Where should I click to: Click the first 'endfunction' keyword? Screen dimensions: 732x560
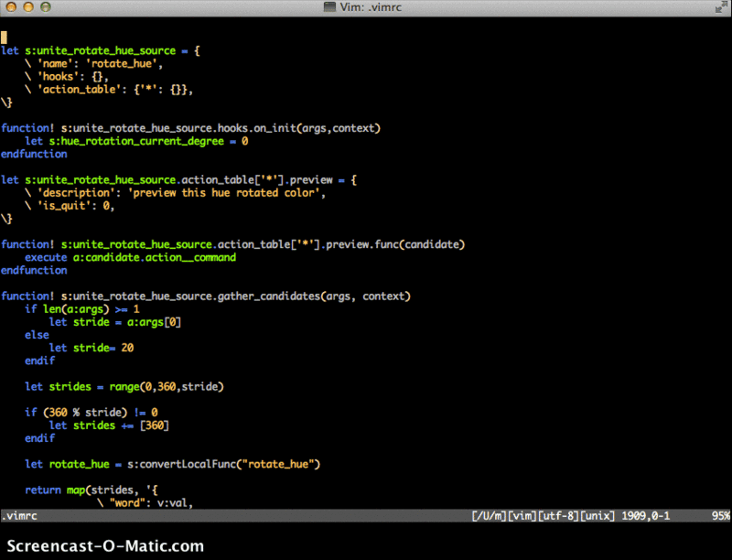34,154
